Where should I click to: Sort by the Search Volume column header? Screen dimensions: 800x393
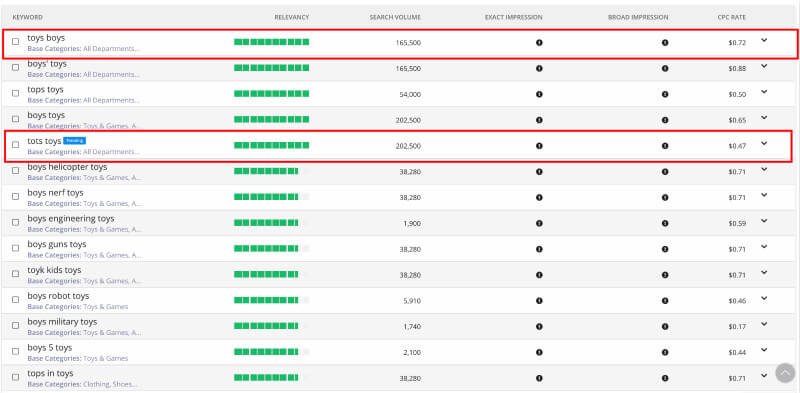click(395, 17)
